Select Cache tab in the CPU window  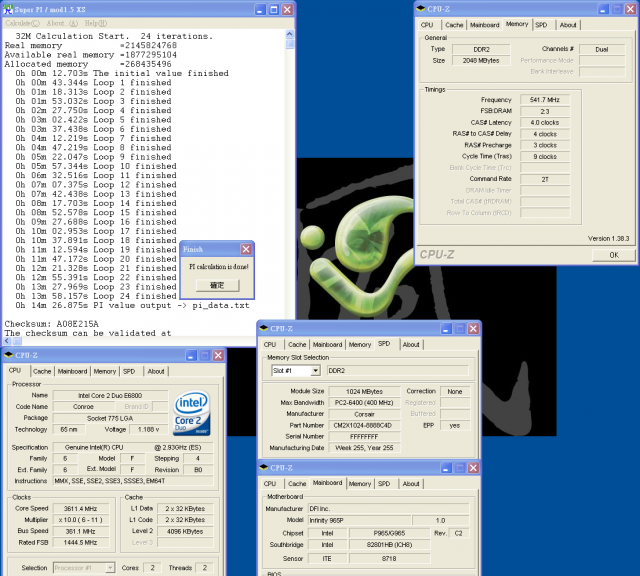[42, 371]
